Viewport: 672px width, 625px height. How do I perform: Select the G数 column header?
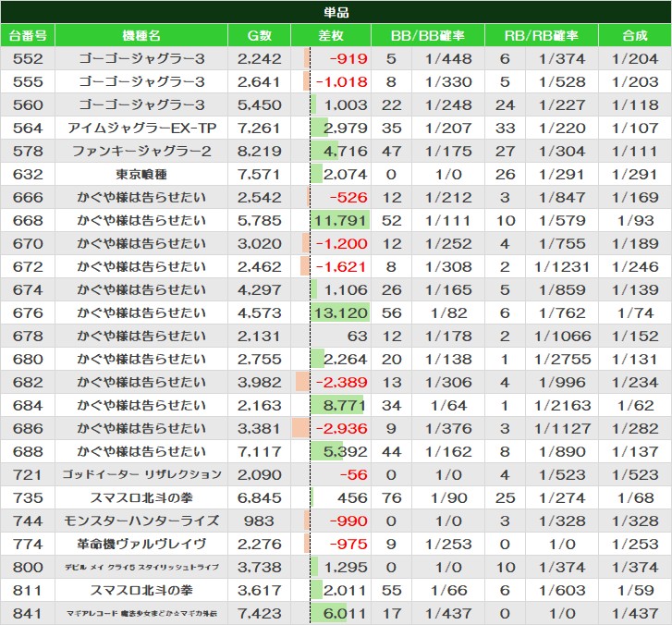point(260,35)
